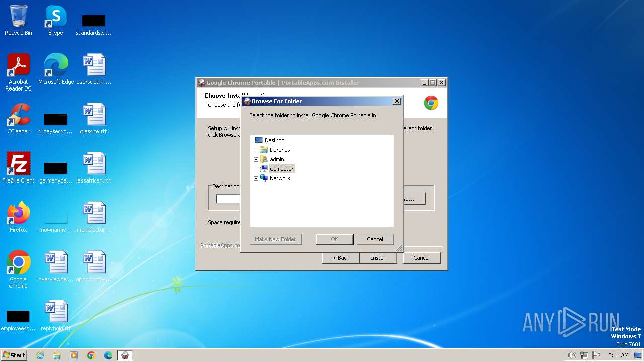The image size is (644, 362).
Task: Open Windows Explorer from taskbar
Action: 57,355
